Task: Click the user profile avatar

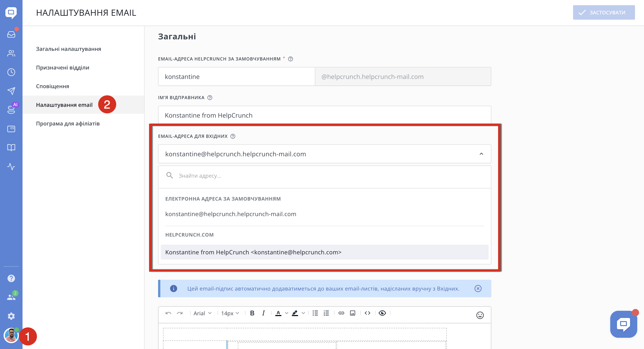Action: (x=11, y=336)
